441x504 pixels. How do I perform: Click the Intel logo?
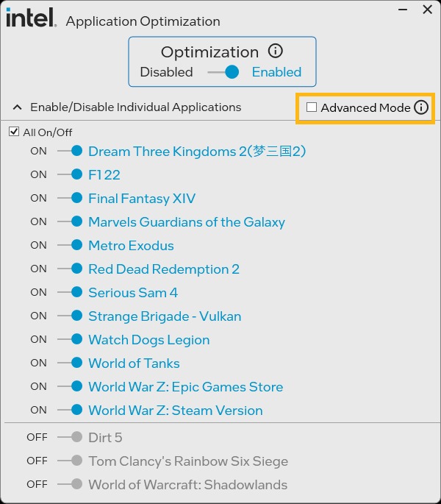pos(31,18)
